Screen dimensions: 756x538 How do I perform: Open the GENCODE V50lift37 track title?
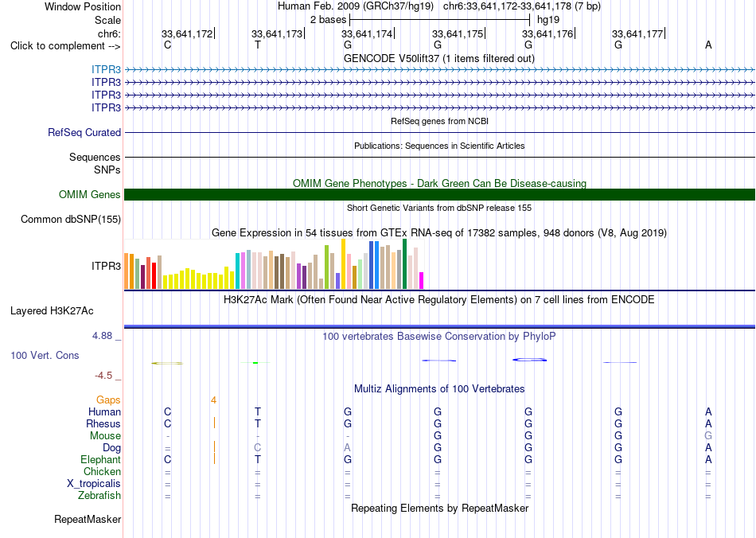[439, 58]
